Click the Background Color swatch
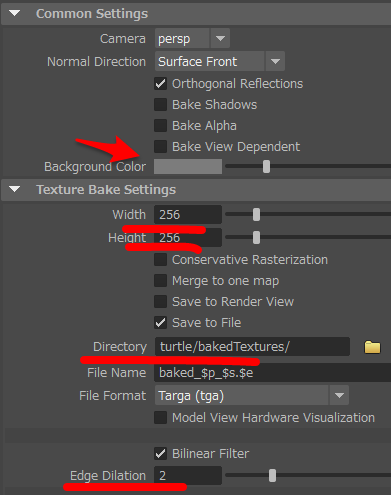The image size is (391, 495). [188, 166]
